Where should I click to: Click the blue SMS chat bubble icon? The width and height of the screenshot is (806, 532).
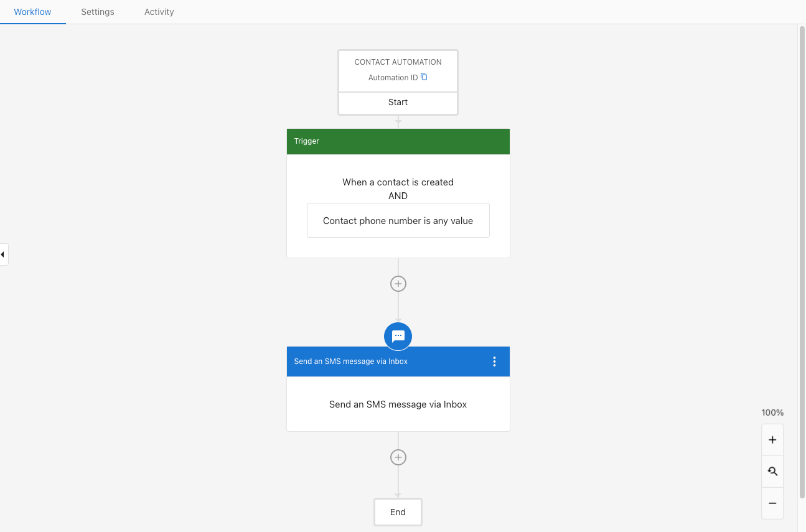pyautogui.click(x=398, y=336)
